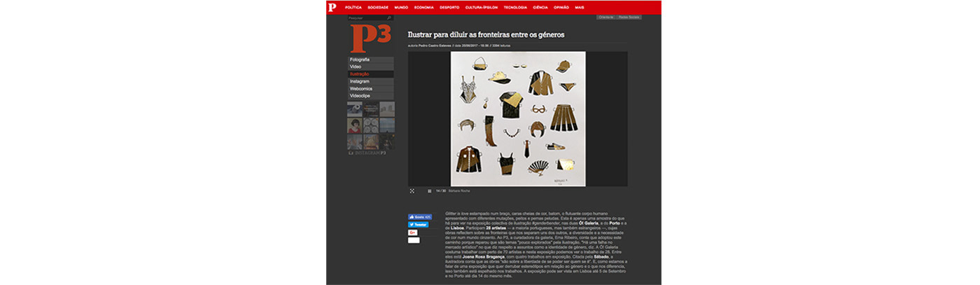Open the Tecnologia section
The image size is (980, 285).
(x=515, y=7)
